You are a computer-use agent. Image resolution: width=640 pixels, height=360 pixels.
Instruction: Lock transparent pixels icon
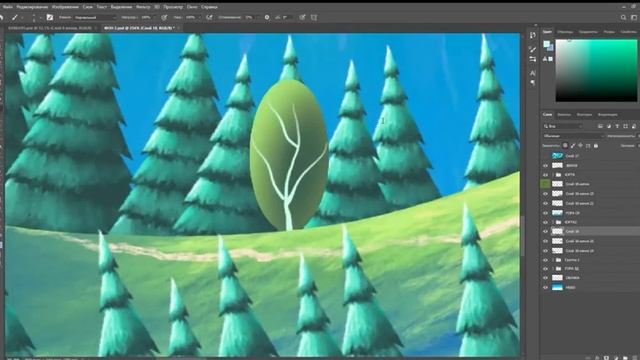pos(565,146)
